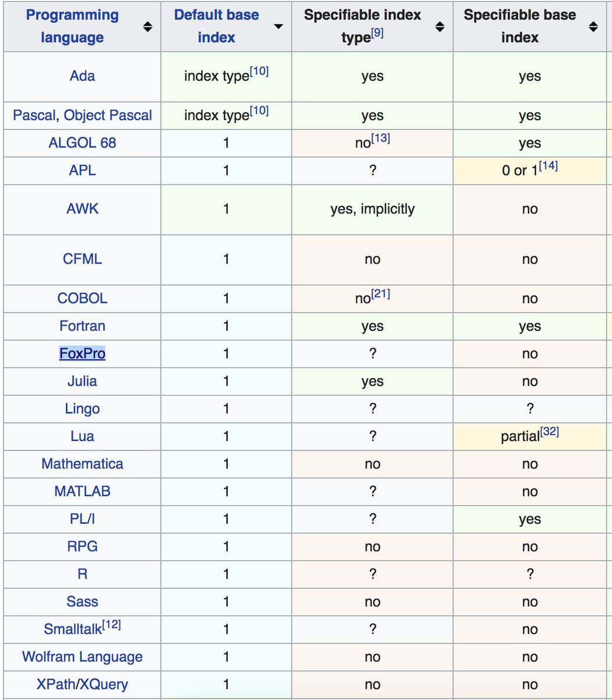This screenshot has height=700, width=612.
Task: Click 'yes' base index cell in PL/I row
Action: tap(530, 519)
